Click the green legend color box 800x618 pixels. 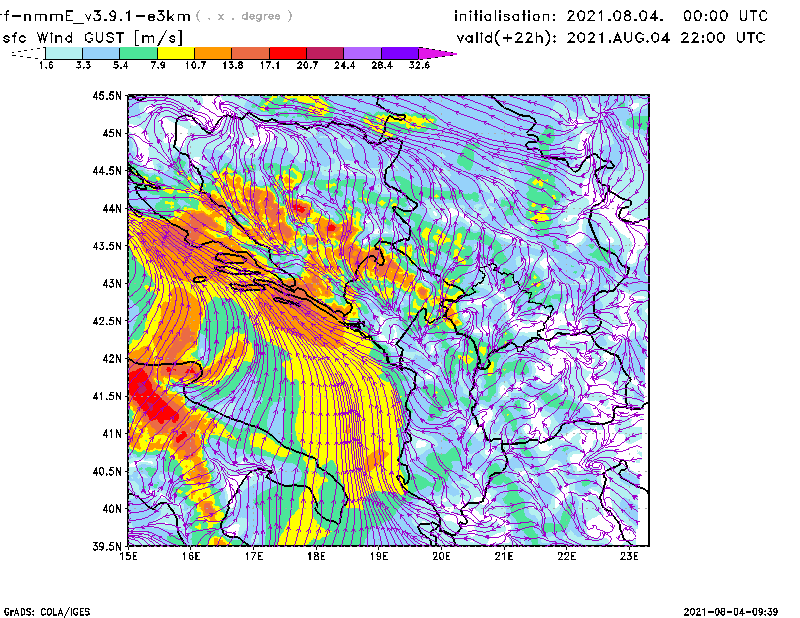point(138,53)
